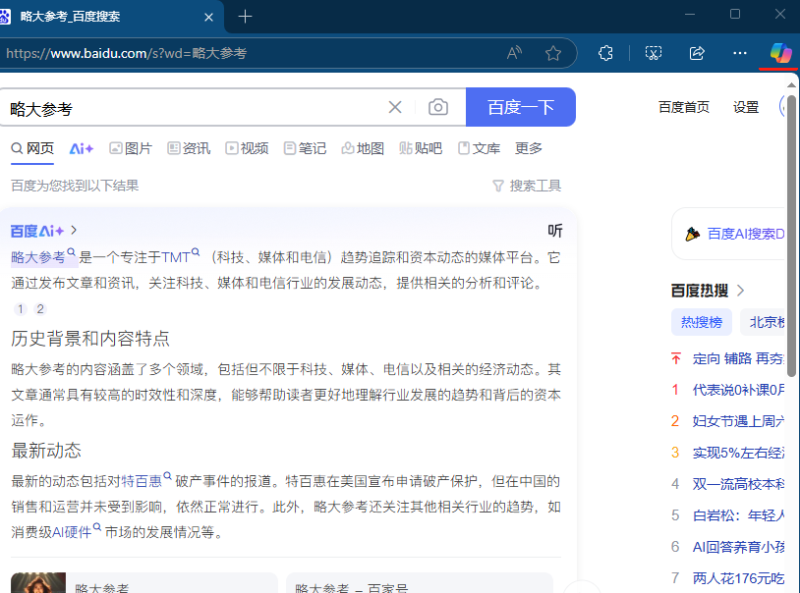Open the Share icon in the toolbar

(x=697, y=53)
